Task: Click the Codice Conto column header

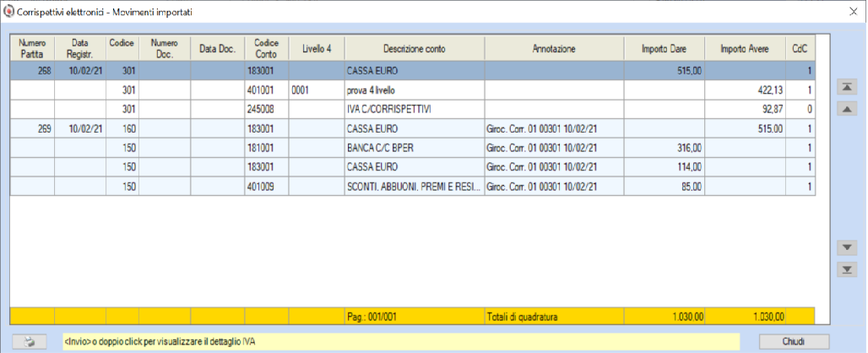Action: [266, 49]
